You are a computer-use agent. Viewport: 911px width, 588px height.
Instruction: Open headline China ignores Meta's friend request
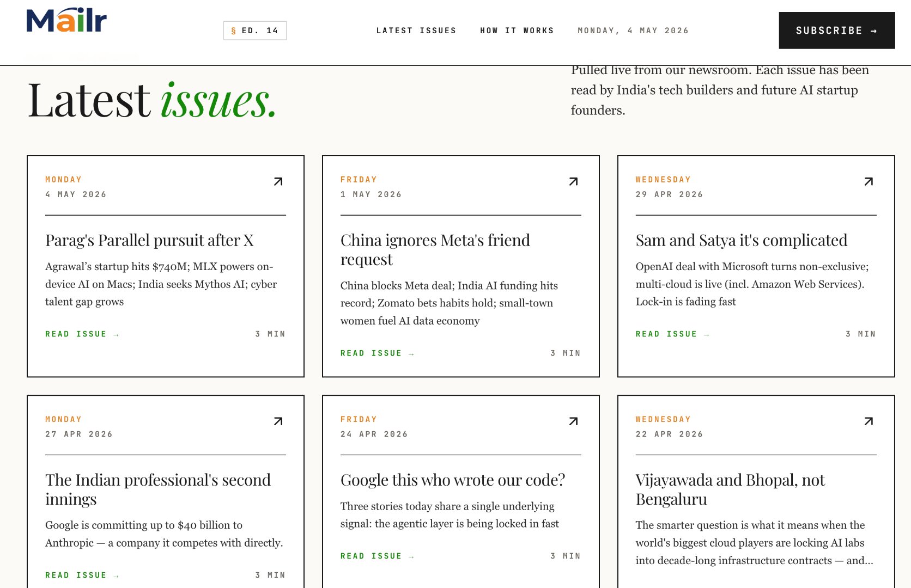coord(435,250)
